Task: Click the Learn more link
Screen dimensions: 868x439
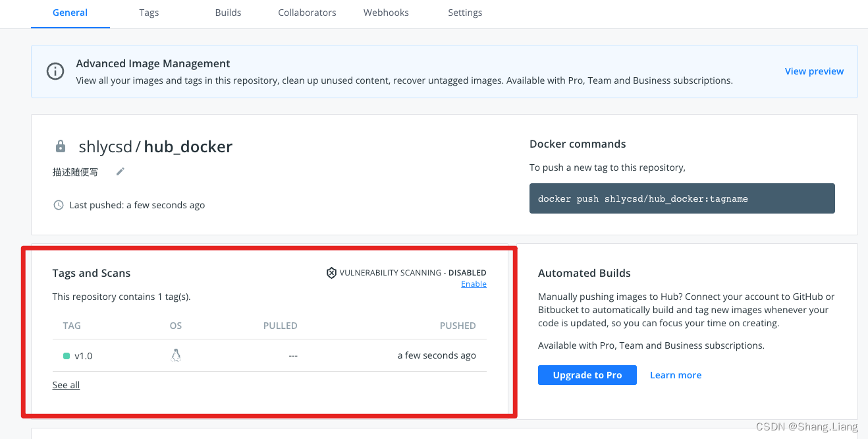Action: pyautogui.click(x=676, y=375)
